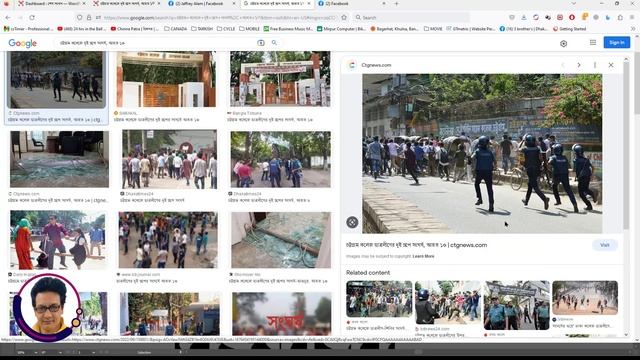Viewport: 640px width, 360px height.
Task: Open college gate thumbnail from Bangla Tribune
Action: 280,79
